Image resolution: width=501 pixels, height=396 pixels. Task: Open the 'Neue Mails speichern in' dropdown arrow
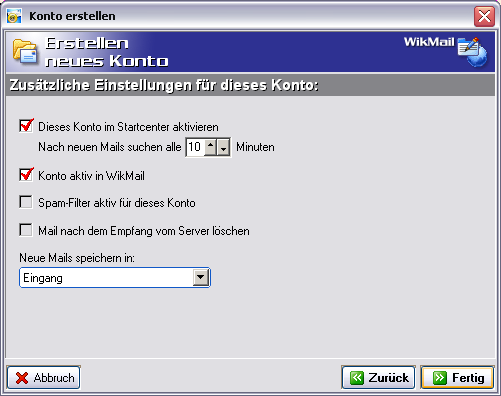pyautogui.click(x=201, y=277)
